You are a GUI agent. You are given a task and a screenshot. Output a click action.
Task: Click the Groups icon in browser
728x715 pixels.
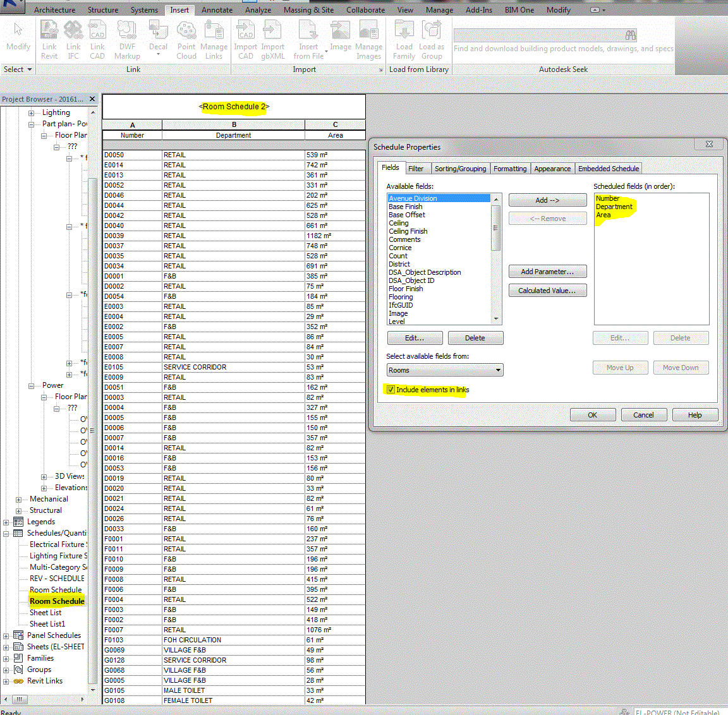coord(18,670)
